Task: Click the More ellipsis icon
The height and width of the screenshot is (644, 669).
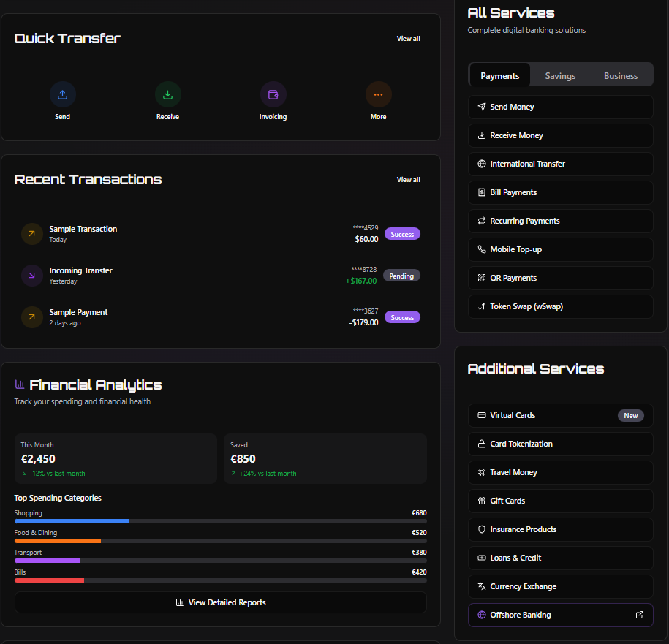Action: (x=378, y=94)
